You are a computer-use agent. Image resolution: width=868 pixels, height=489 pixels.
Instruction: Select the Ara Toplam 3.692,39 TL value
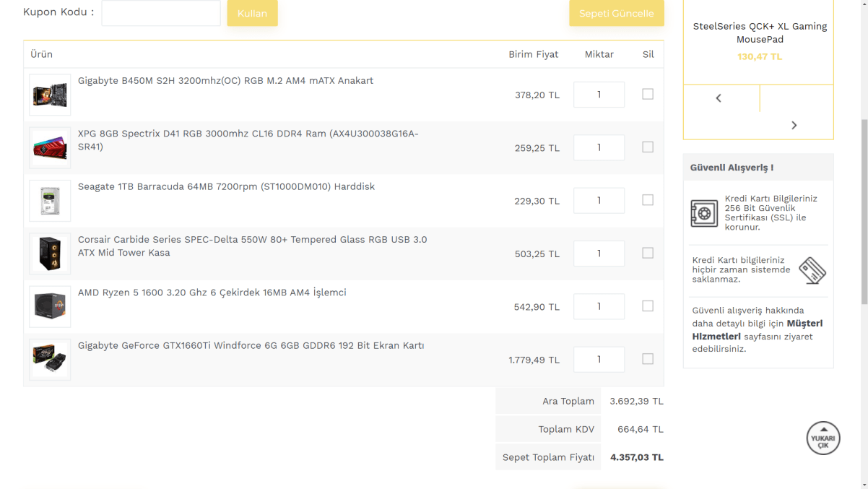[637, 401]
